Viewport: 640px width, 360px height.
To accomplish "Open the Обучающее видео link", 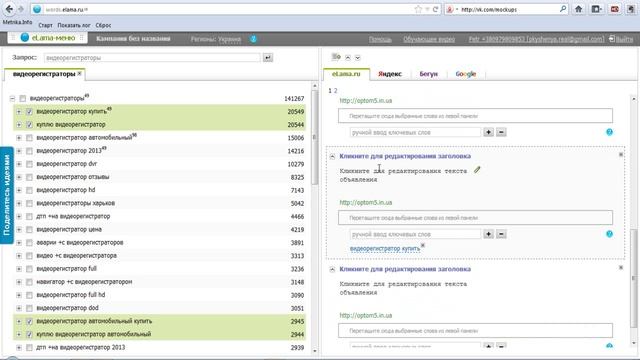I will coord(429,39).
